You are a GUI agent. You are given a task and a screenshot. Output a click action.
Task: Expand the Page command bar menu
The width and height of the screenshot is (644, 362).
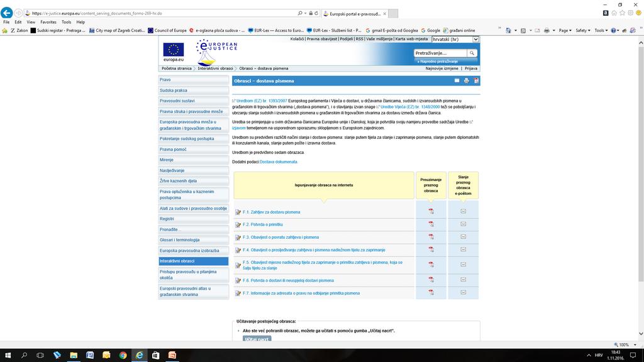pos(565,30)
